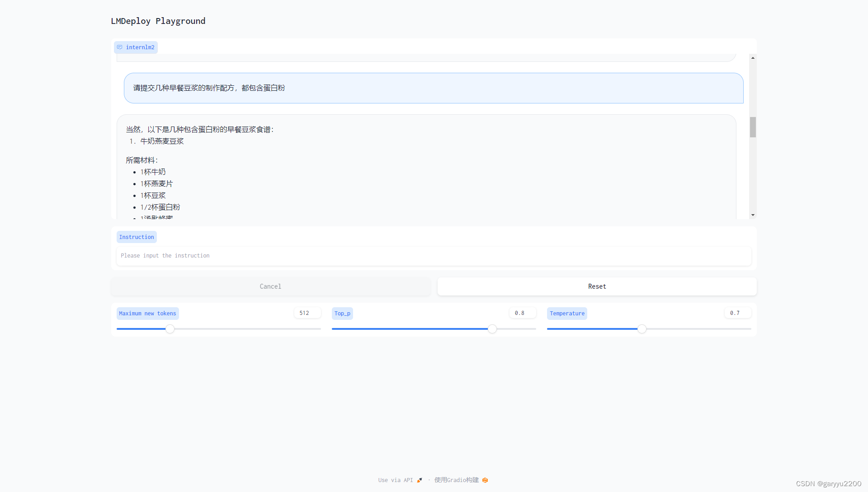
Task: Click the chat bubble icon beside internlm2
Action: click(x=119, y=47)
